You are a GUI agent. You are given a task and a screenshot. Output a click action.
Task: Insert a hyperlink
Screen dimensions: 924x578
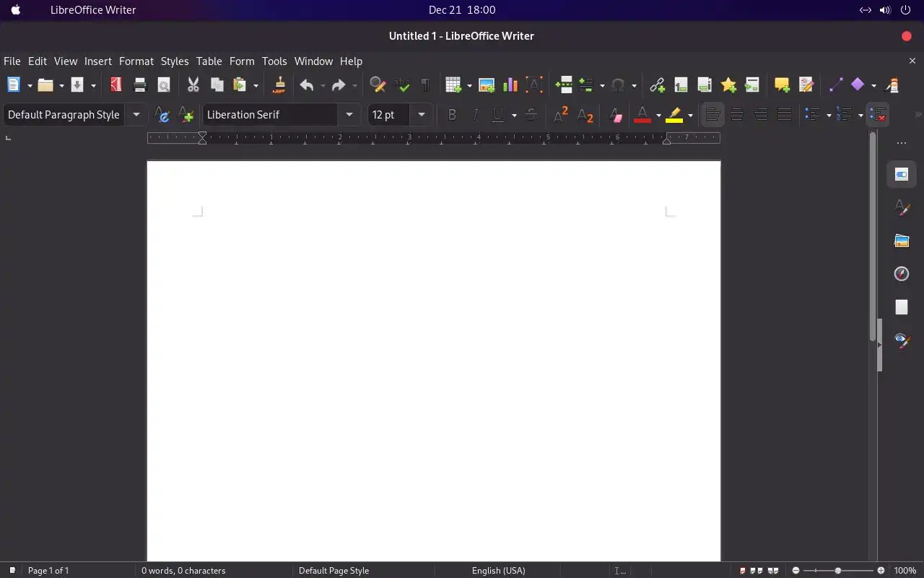pos(657,85)
